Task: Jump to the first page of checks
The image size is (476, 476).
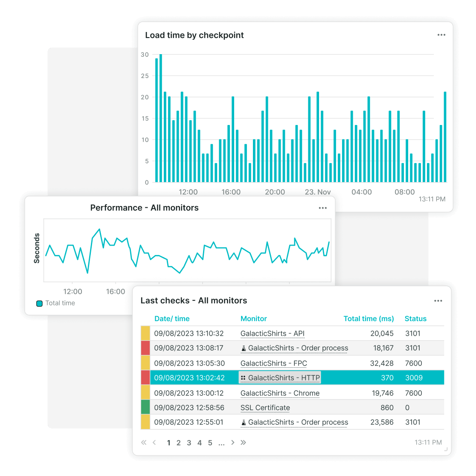Action: tap(144, 443)
